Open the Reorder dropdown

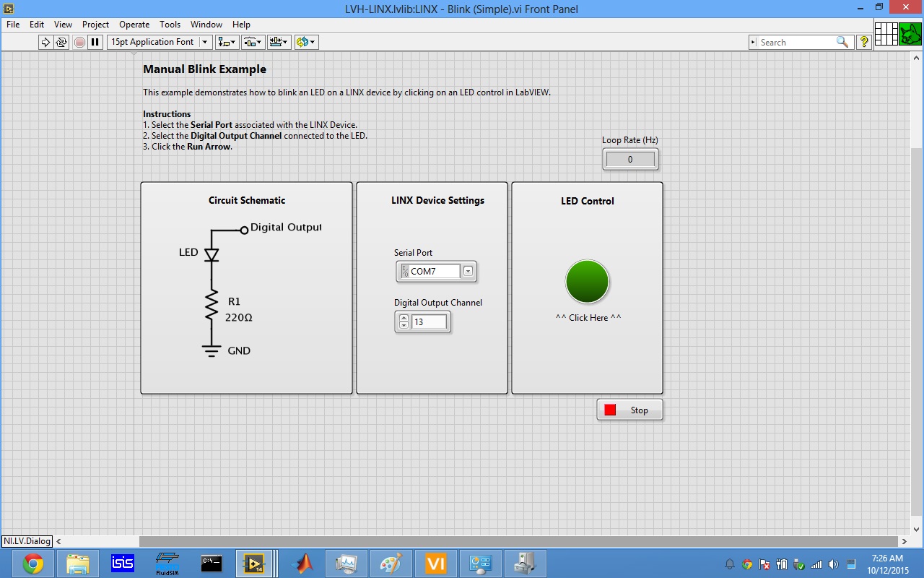tap(306, 42)
